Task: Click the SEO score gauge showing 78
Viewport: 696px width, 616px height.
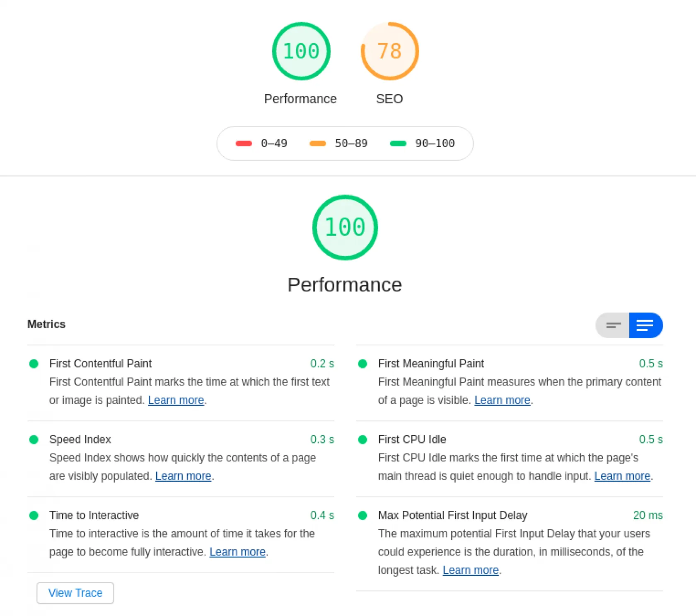Action: pyautogui.click(x=389, y=51)
